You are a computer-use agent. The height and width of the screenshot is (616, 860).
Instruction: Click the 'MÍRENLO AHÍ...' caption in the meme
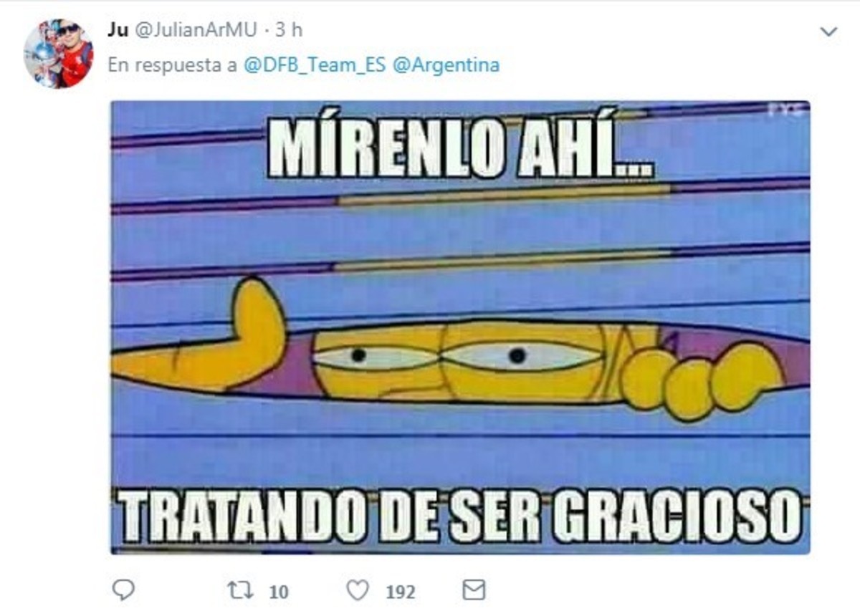coord(460,149)
